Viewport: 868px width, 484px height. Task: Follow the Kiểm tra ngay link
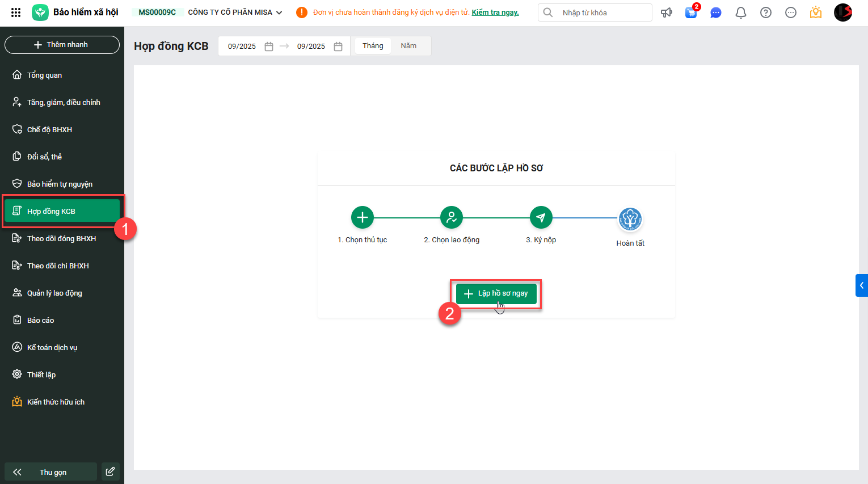pyautogui.click(x=495, y=12)
